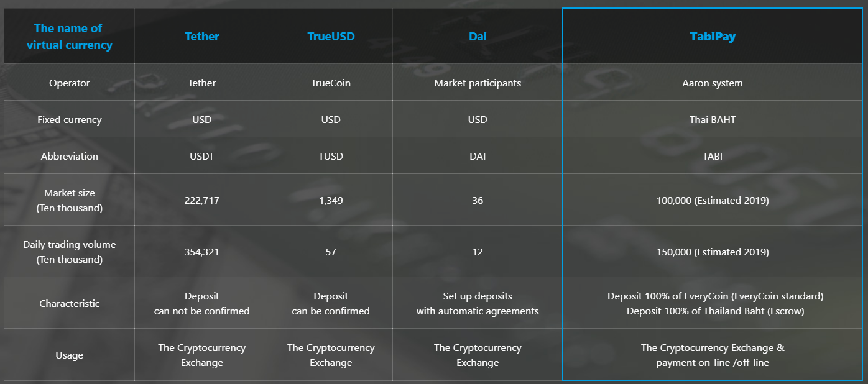868x384 pixels.
Task: Select 'Market participants' operator cell
Action: tap(478, 83)
